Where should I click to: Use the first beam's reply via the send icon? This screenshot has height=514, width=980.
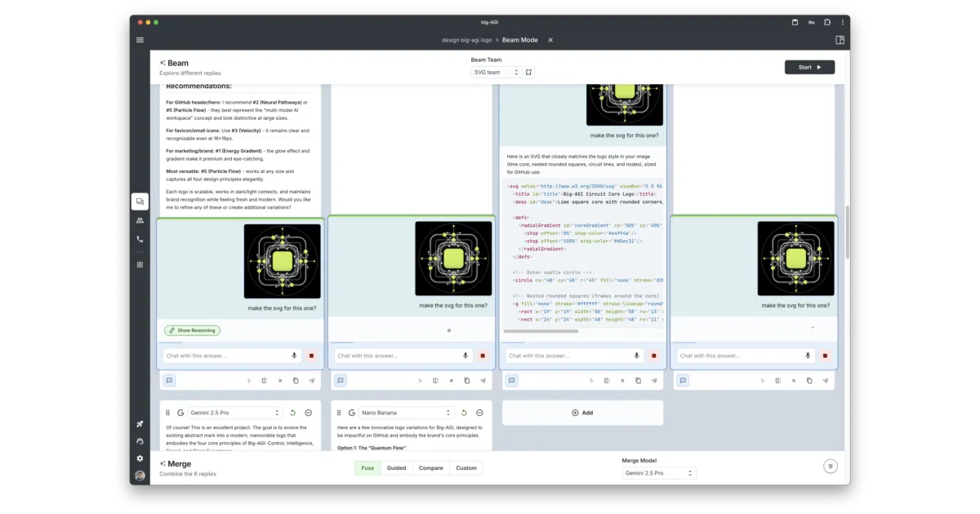tap(311, 380)
